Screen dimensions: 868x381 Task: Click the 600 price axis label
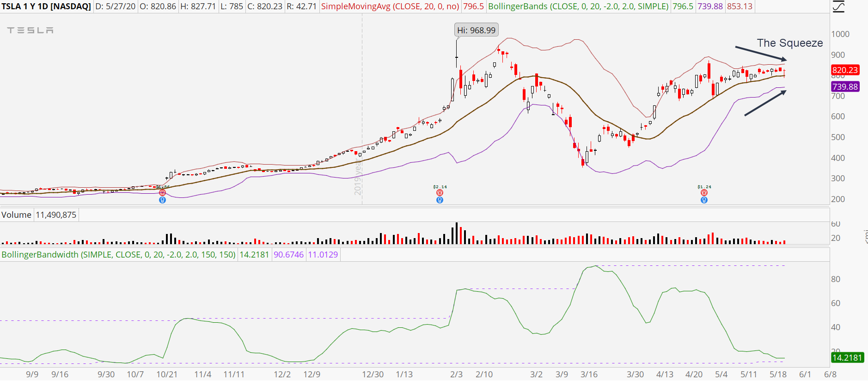pos(838,117)
